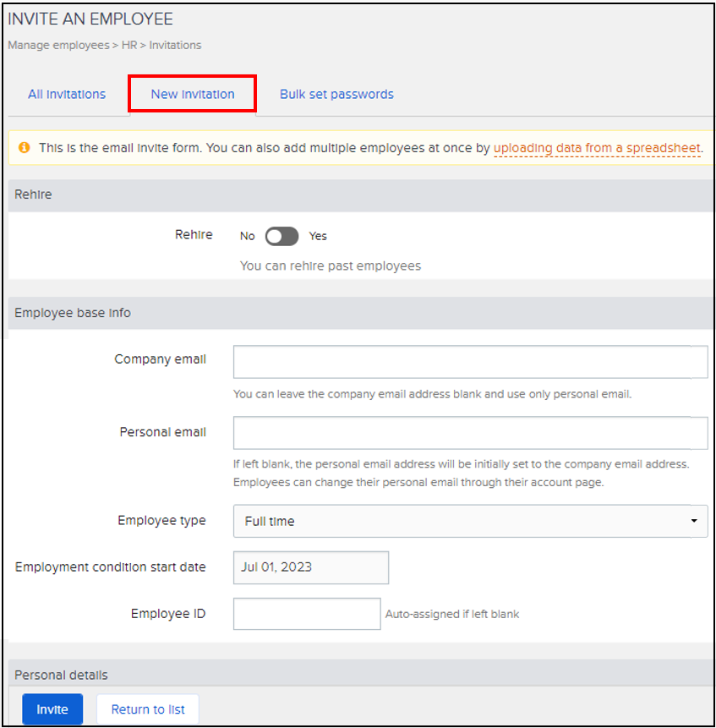This screenshot has height=728, width=716.
Task: Click the info icon in the yellow banner
Action: click(24, 148)
